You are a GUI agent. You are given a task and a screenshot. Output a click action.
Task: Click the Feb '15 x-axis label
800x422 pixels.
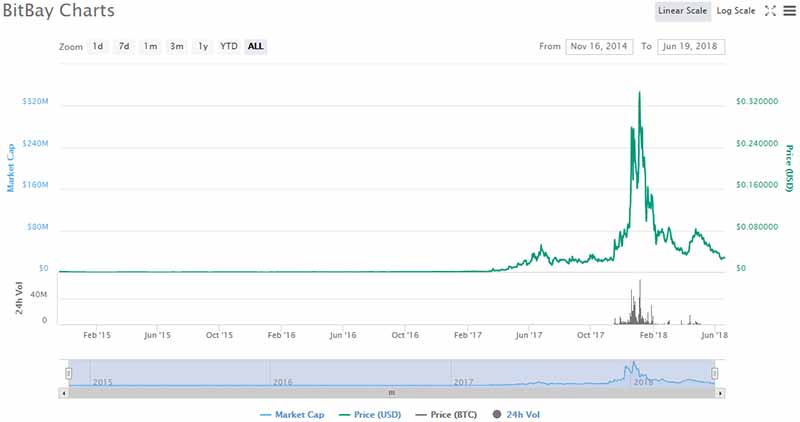click(97, 335)
